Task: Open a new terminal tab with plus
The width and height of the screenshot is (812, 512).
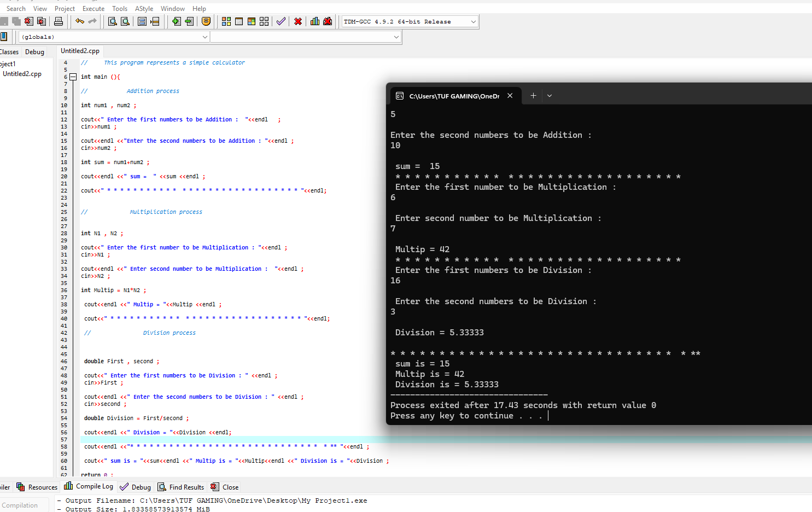Action: tap(533, 96)
